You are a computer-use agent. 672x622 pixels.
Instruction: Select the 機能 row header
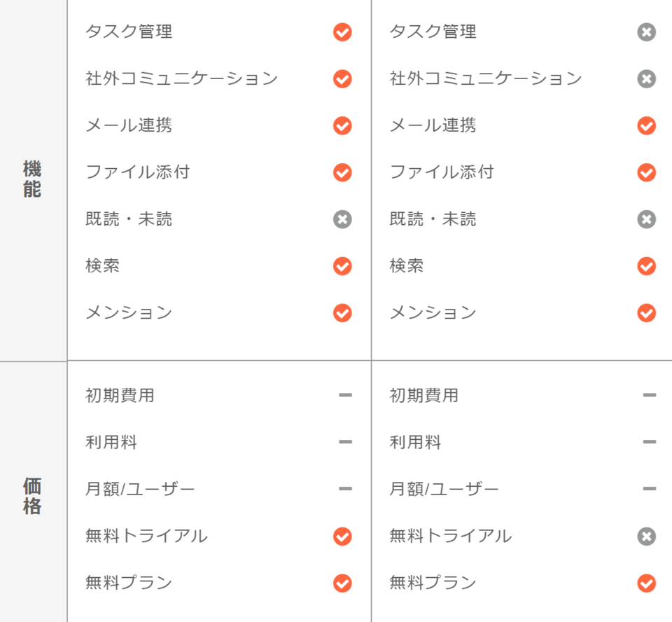click(32, 179)
